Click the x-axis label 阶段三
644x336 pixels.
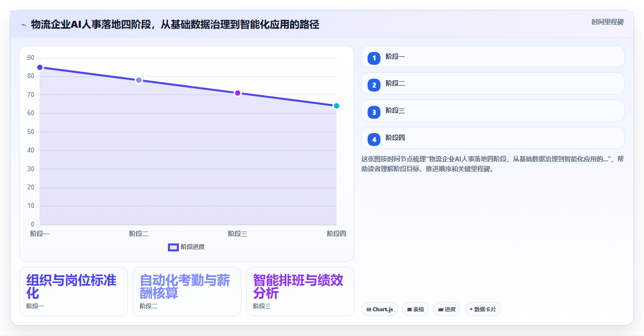pyautogui.click(x=238, y=234)
